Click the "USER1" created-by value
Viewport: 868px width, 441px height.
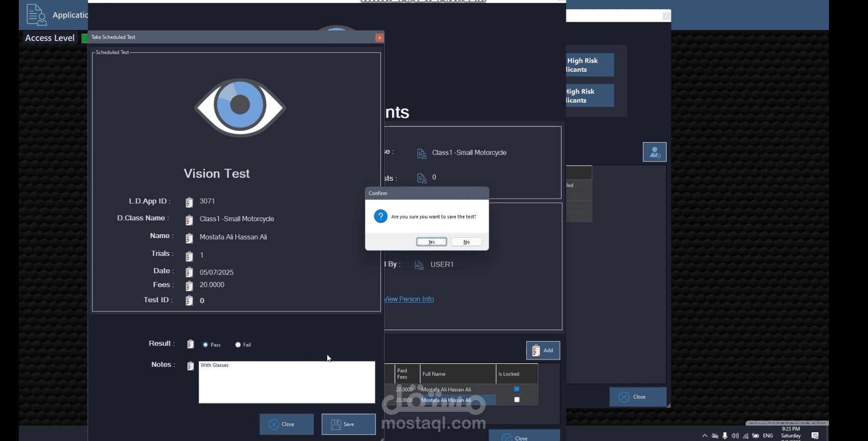click(442, 264)
